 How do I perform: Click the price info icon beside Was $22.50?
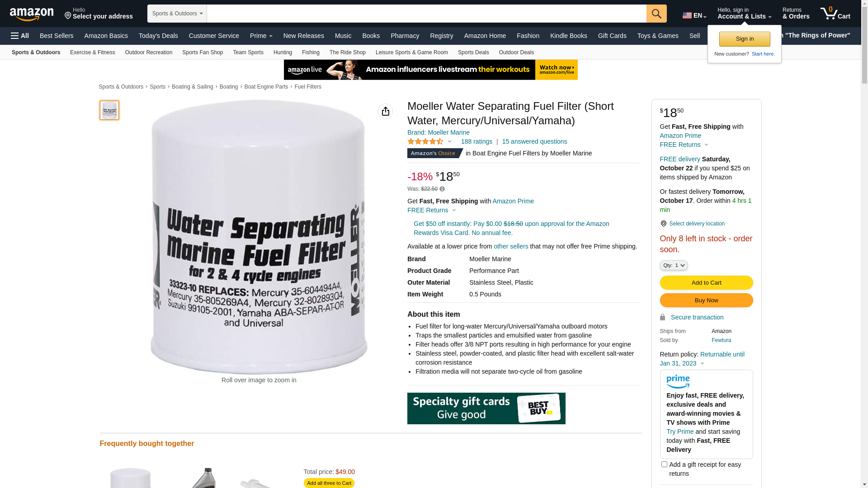(442, 189)
